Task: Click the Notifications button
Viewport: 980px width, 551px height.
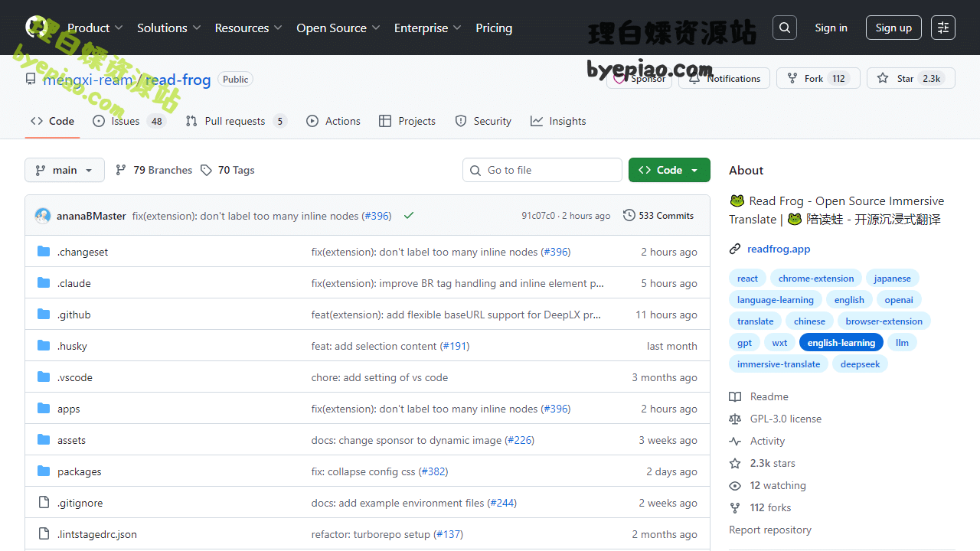Action: click(x=724, y=78)
